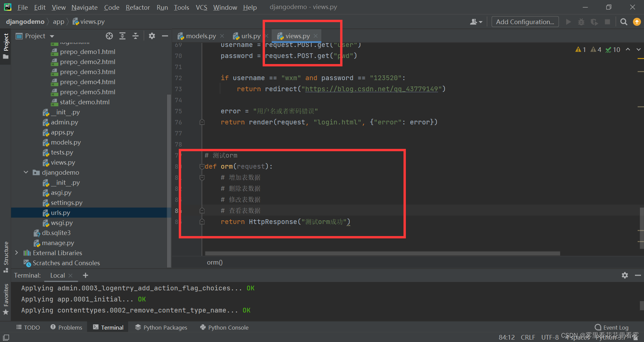Click djangodemo breadcrumb

[x=25, y=22]
